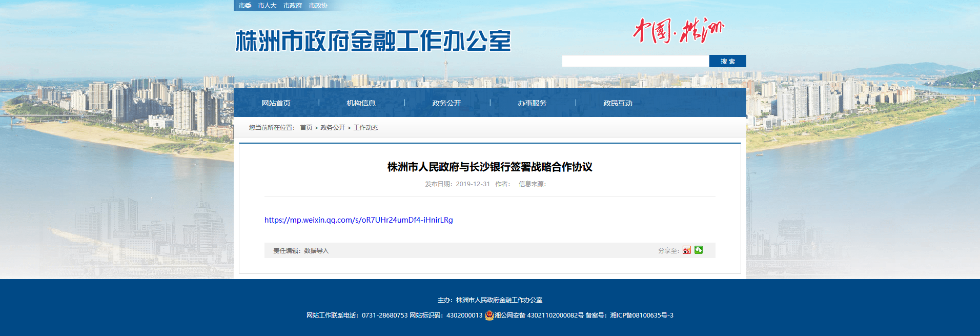
Task: Click the 株洲市政府金融工作办公室 site title logo
Action: tap(373, 41)
